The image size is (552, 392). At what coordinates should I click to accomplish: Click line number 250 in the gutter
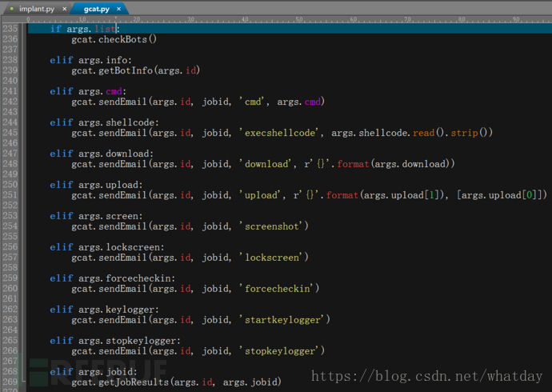pyautogui.click(x=10, y=184)
